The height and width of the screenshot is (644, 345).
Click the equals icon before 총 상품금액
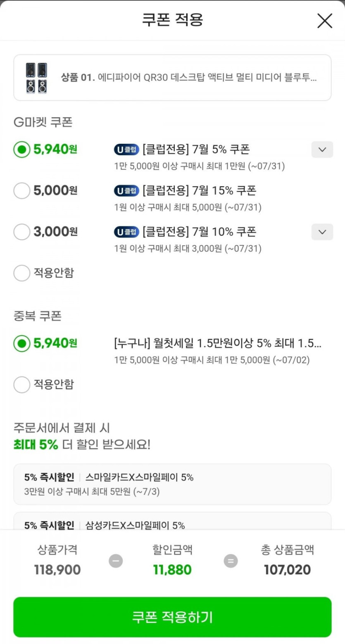pyautogui.click(x=231, y=561)
